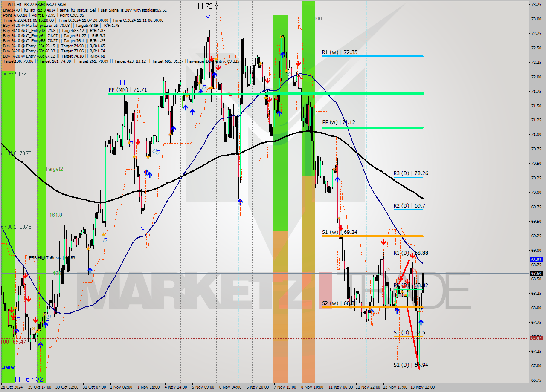Viewport: 546px width, 392px height.
Task: Click the '| | | 67.02' wave label
Action: (x=29, y=379)
